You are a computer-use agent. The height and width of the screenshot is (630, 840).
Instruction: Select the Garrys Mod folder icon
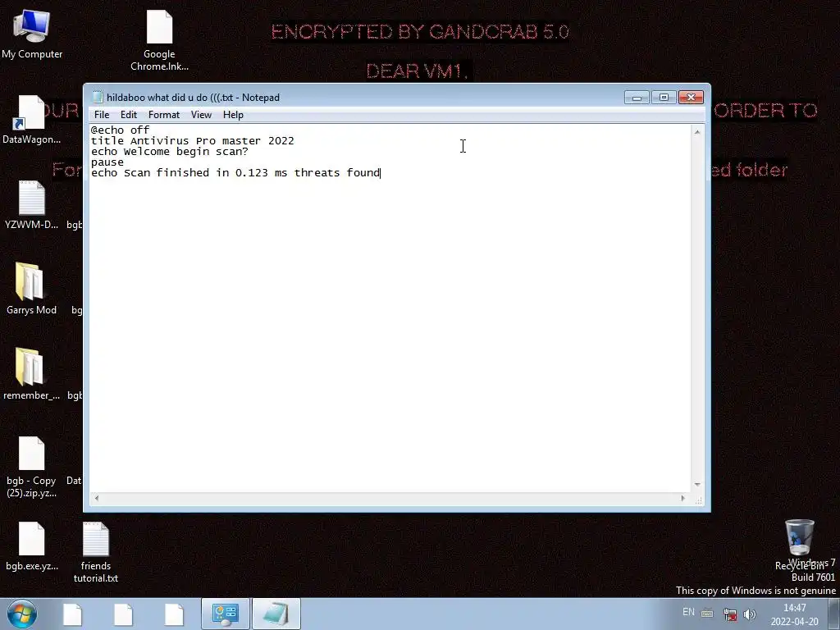pos(32,290)
